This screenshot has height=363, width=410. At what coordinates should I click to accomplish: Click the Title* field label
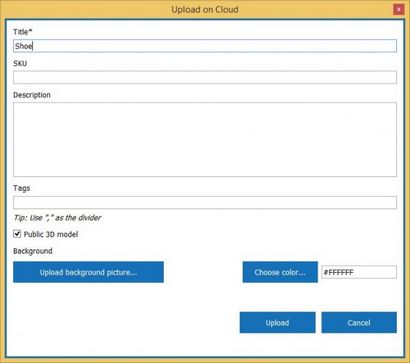23,32
